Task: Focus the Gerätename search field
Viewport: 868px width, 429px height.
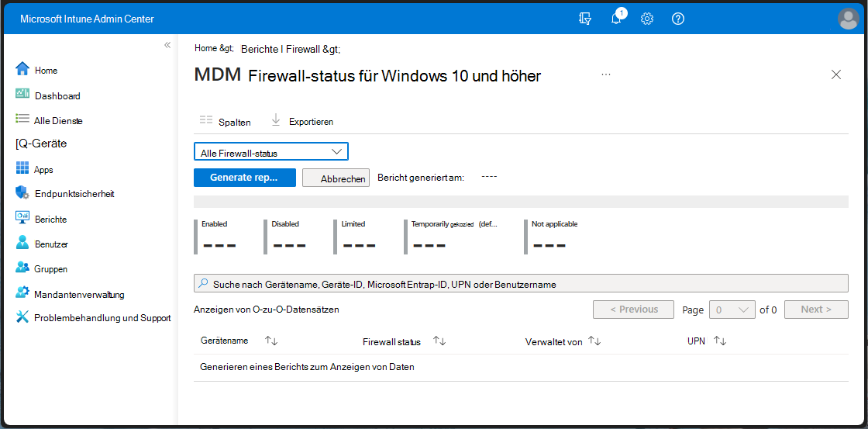Action: pos(521,283)
